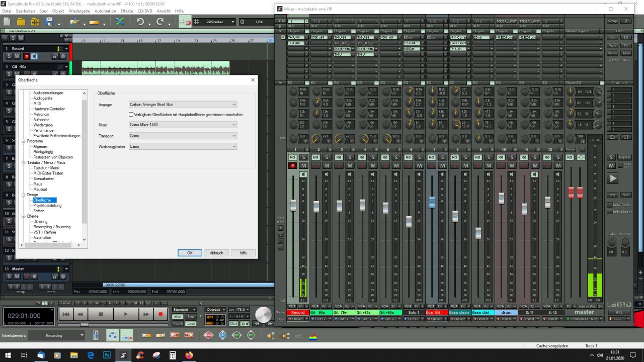Click the Abbruch button
Screen dimensions: 644x362
point(216,253)
